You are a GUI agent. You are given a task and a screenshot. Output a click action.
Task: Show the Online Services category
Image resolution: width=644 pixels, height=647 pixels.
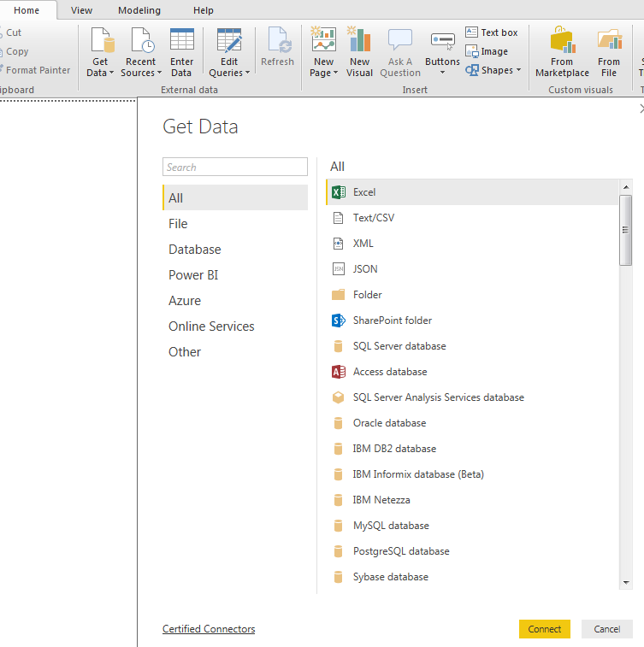pos(235,326)
